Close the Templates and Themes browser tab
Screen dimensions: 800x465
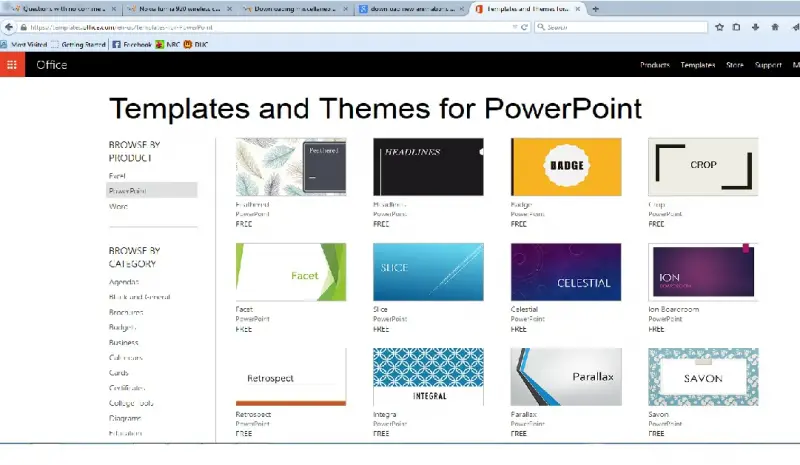578,9
